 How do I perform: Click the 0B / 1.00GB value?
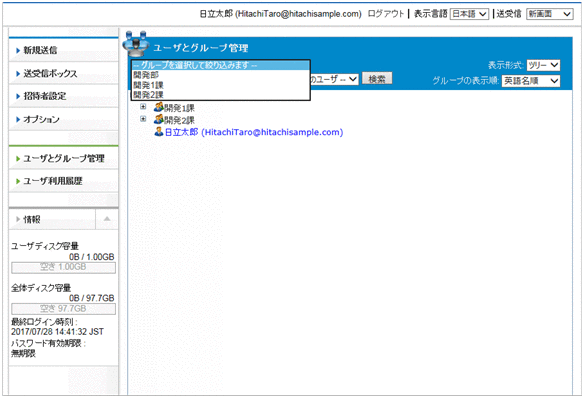point(91,257)
